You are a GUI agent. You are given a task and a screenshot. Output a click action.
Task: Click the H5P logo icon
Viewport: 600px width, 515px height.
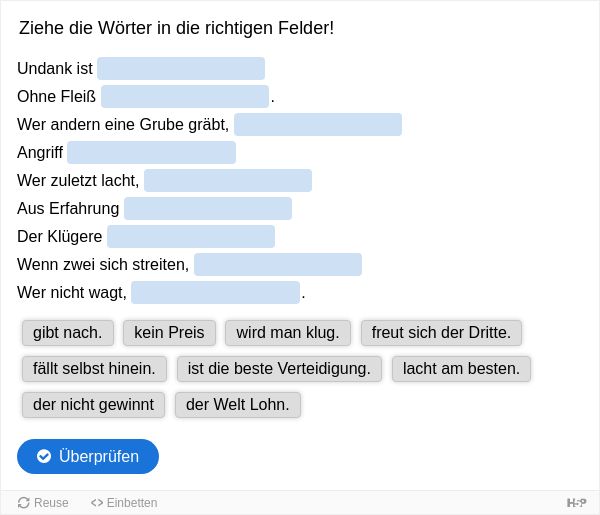point(576,502)
